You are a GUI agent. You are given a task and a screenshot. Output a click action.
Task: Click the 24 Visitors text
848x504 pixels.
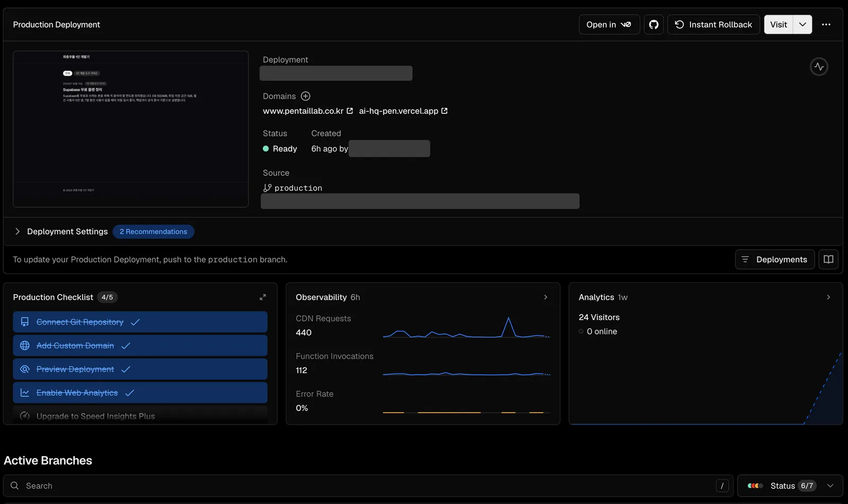pyautogui.click(x=599, y=317)
